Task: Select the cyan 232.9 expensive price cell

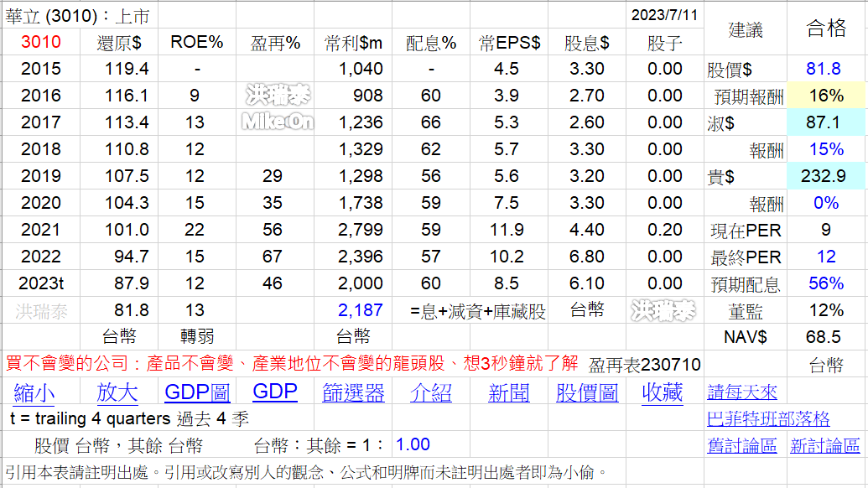Action: pyautogui.click(x=826, y=175)
